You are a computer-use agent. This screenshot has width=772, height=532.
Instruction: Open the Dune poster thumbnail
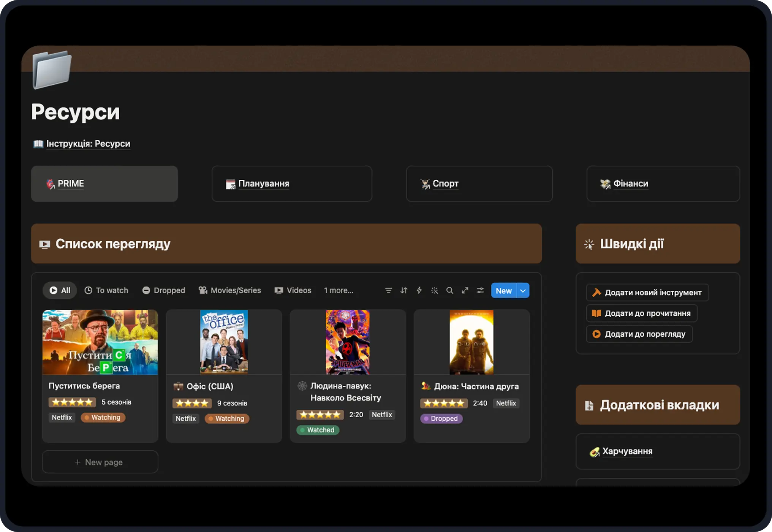[x=471, y=342]
